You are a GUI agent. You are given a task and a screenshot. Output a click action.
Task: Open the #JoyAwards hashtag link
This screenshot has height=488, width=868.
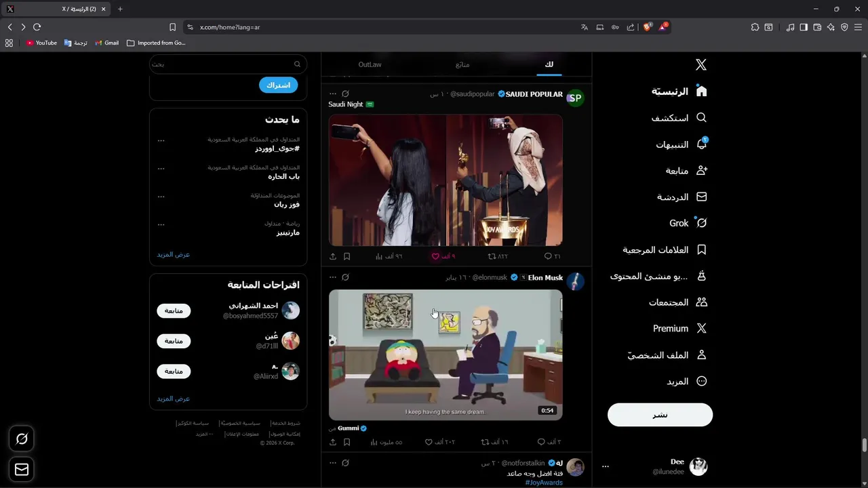pos(544,483)
